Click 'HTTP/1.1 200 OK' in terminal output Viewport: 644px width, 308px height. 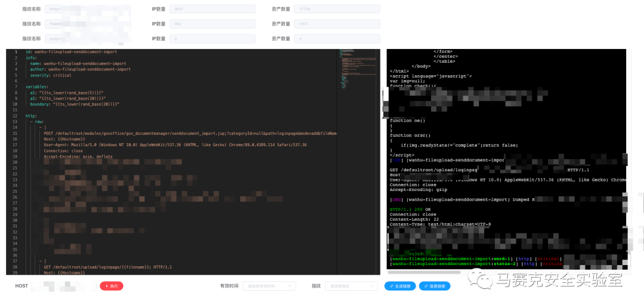410,210
